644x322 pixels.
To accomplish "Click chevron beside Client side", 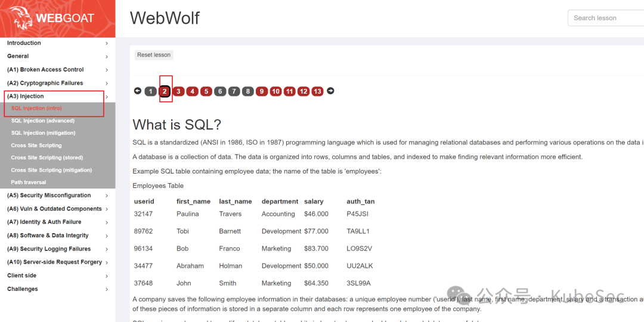I will [x=107, y=276].
